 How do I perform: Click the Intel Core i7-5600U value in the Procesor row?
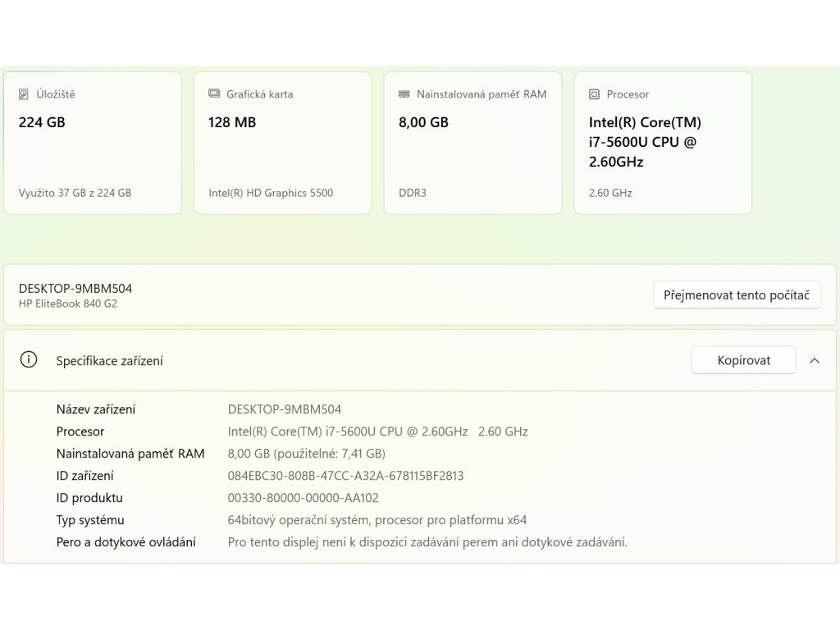pos(377,431)
